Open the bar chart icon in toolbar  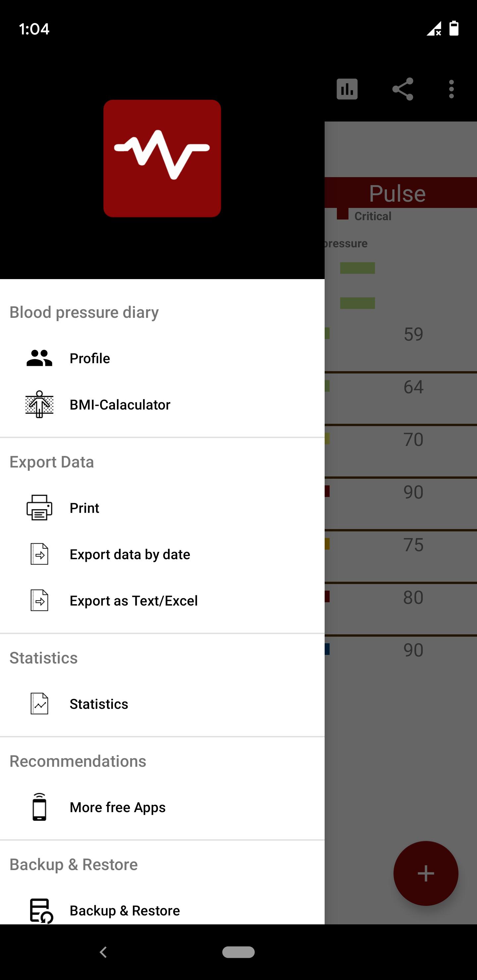click(347, 89)
